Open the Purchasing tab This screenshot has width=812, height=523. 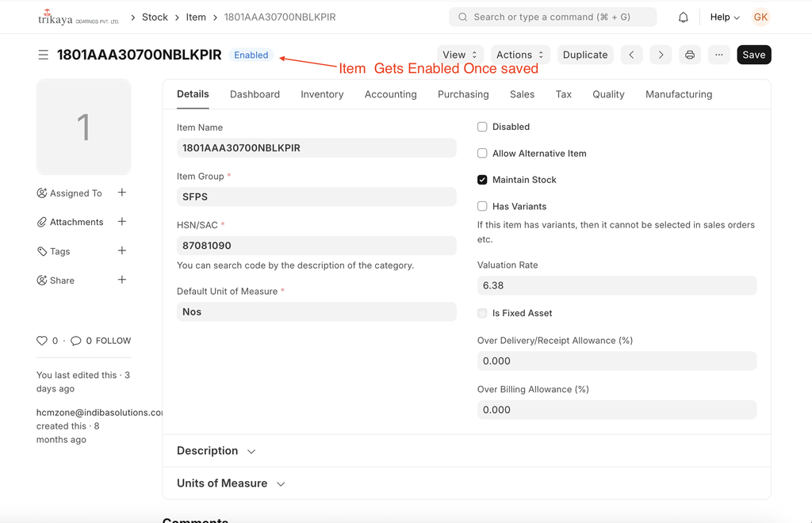[x=463, y=94]
